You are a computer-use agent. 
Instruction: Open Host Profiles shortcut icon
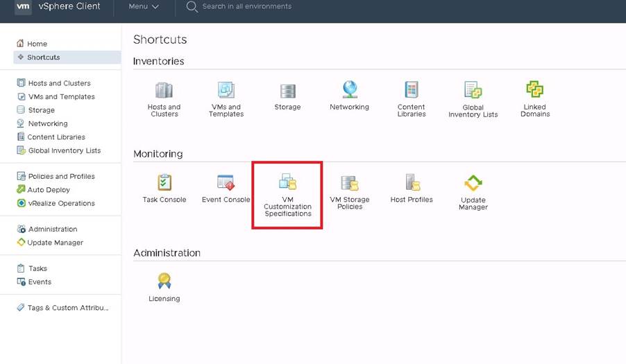pos(412,182)
